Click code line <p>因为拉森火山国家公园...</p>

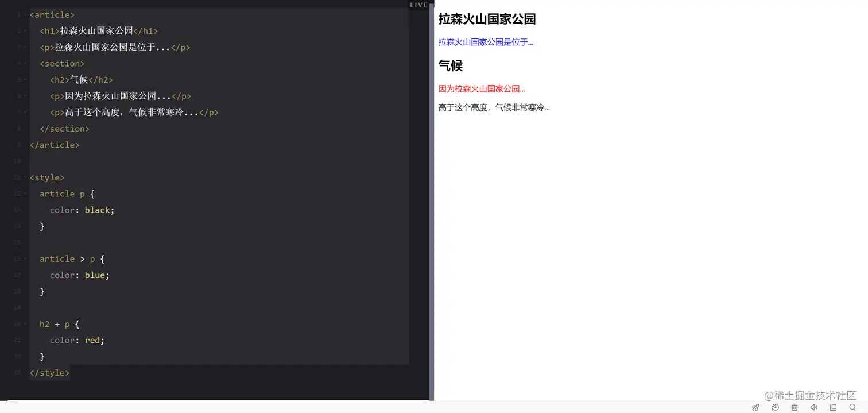(121, 96)
